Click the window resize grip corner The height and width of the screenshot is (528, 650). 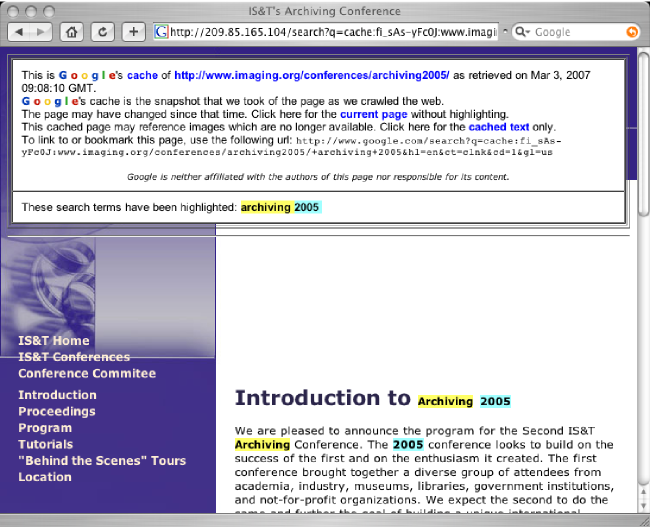644,522
